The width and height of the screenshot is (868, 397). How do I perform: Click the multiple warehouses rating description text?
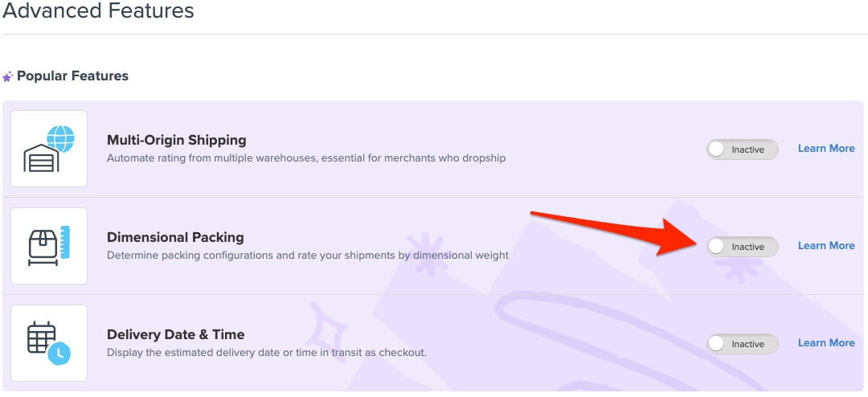[306, 158]
